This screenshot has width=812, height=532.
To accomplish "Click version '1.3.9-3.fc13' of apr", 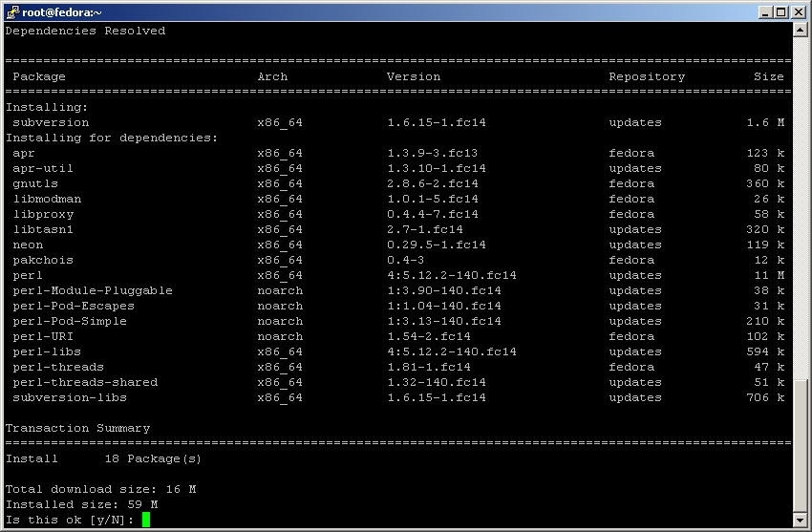I will (x=433, y=153).
